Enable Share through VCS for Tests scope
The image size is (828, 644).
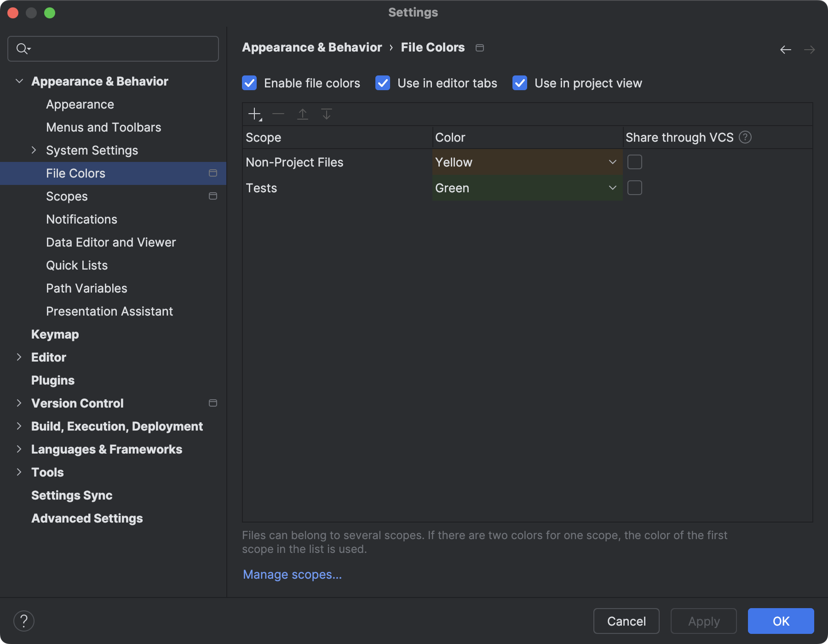[x=635, y=188]
